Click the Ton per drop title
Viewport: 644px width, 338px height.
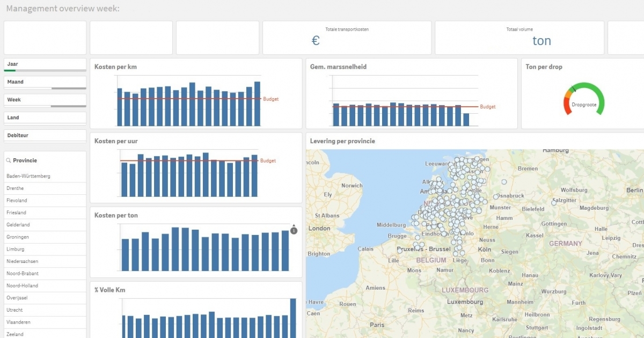click(x=544, y=67)
